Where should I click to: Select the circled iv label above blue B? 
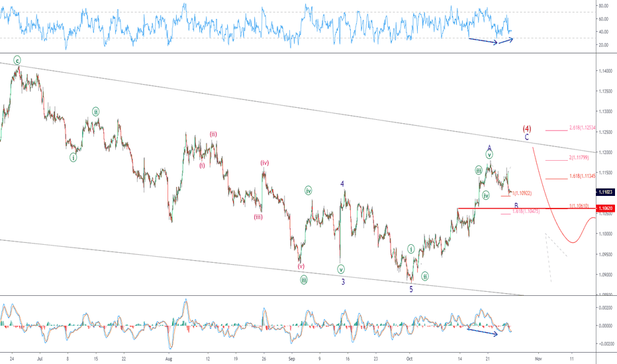coord(486,195)
